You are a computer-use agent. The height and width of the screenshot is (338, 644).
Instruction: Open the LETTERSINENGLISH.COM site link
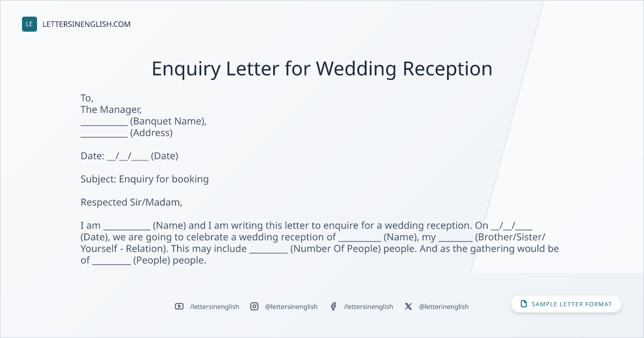[86, 24]
